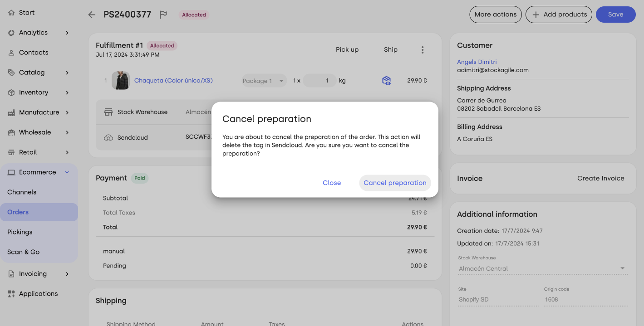Collapse the Ecommerce submenu chevron

click(67, 172)
